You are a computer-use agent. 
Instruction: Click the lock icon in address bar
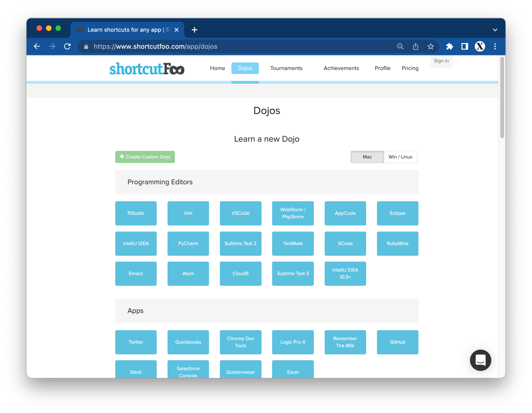[x=86, y=47]
